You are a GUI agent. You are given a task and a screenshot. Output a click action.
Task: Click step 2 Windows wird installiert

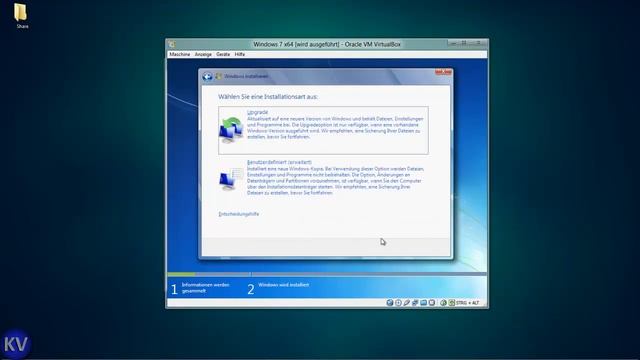tap(278, 288)
